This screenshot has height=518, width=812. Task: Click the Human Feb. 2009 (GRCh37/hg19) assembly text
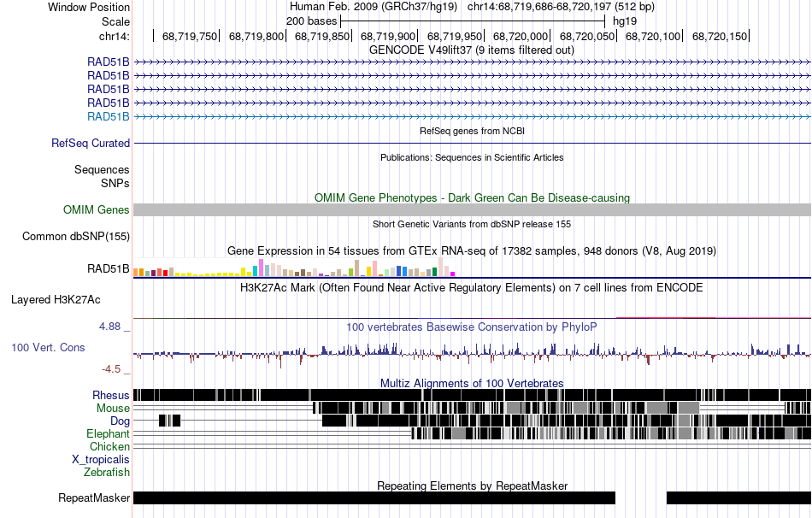pos(374,7)
